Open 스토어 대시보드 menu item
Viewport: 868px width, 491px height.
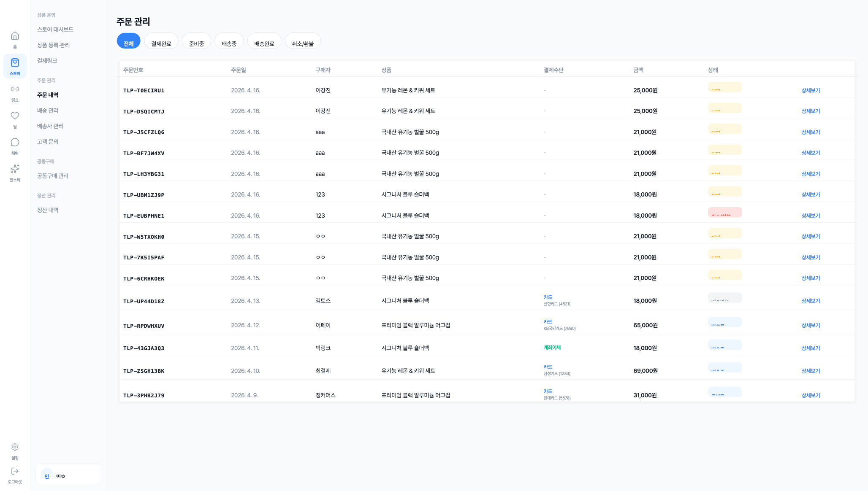point(55,30)
